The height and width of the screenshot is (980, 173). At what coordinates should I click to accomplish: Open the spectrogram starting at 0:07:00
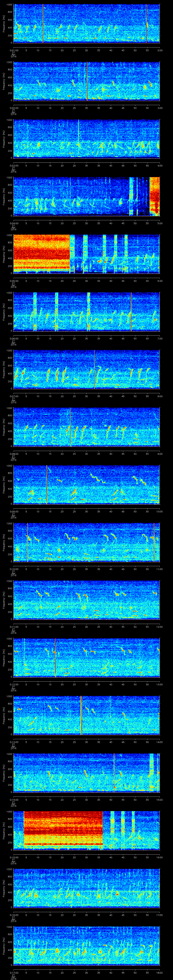(86, 369)
